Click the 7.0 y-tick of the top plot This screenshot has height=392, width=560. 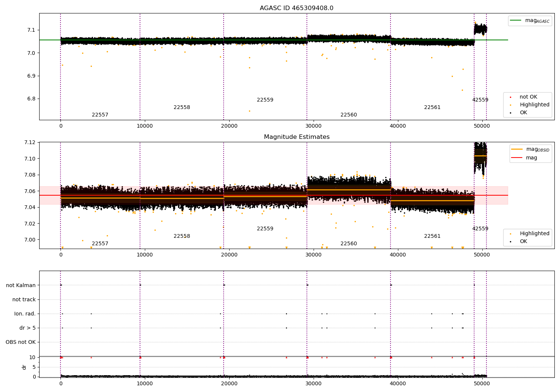point(31,53)
